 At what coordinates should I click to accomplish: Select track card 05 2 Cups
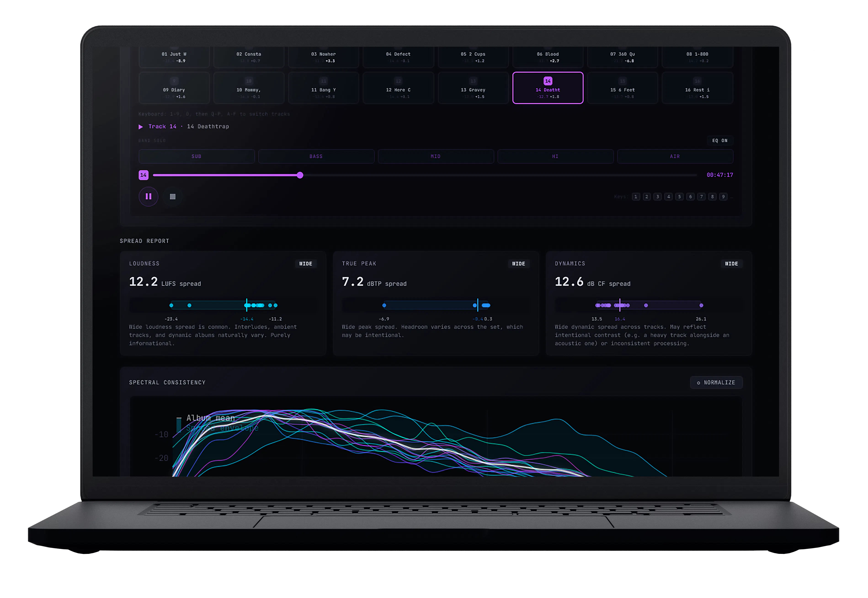(473, 57)
